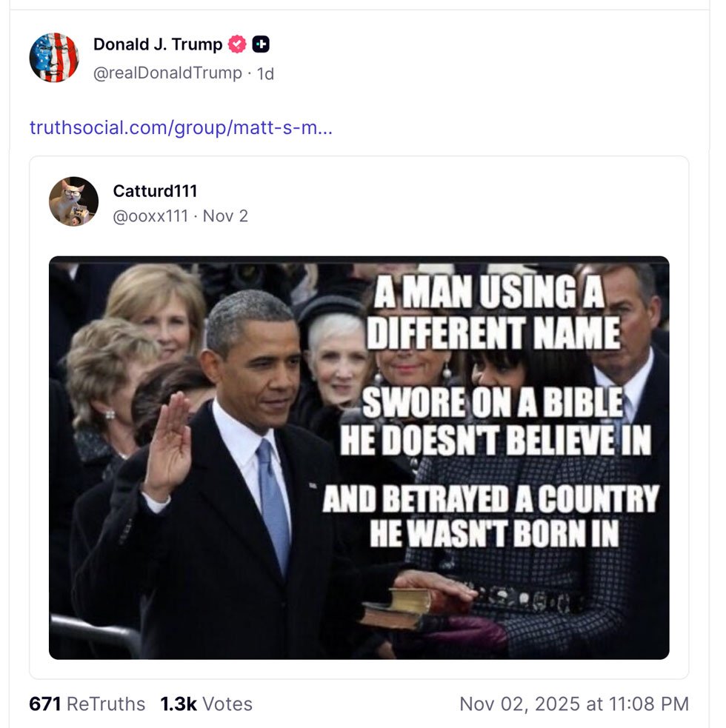Screen dimensions: 726x728
Task: Click the black plus badge icon
Action: tap(260, 44)
